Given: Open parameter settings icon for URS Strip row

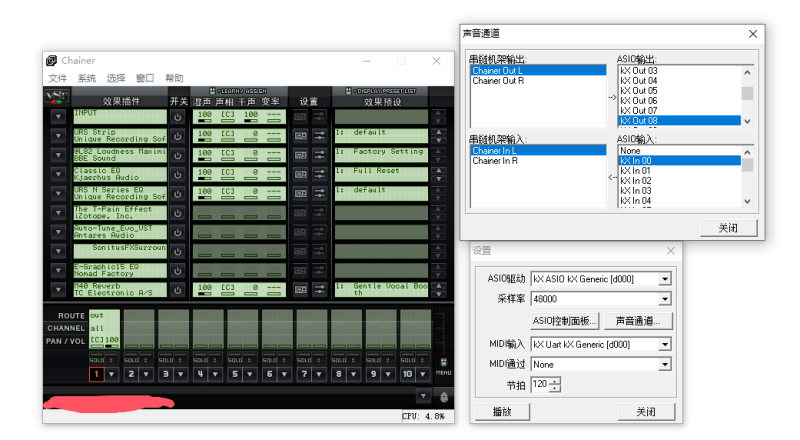Looking at the screenshot, I should tap(319, 136).
